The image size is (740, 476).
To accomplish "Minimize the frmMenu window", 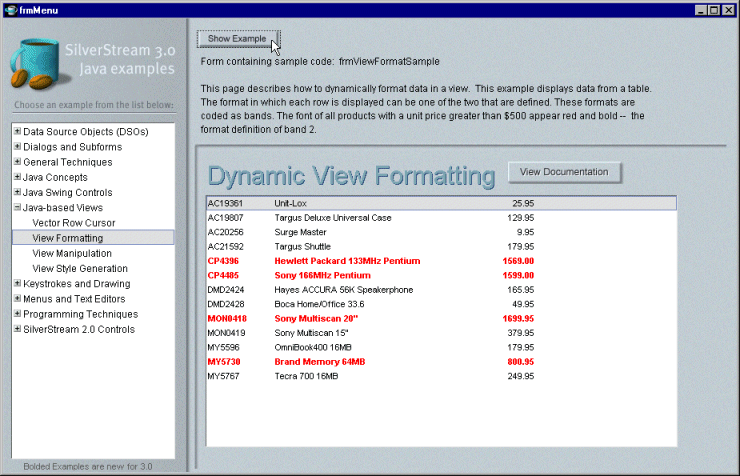I will [x=701, y=10].
